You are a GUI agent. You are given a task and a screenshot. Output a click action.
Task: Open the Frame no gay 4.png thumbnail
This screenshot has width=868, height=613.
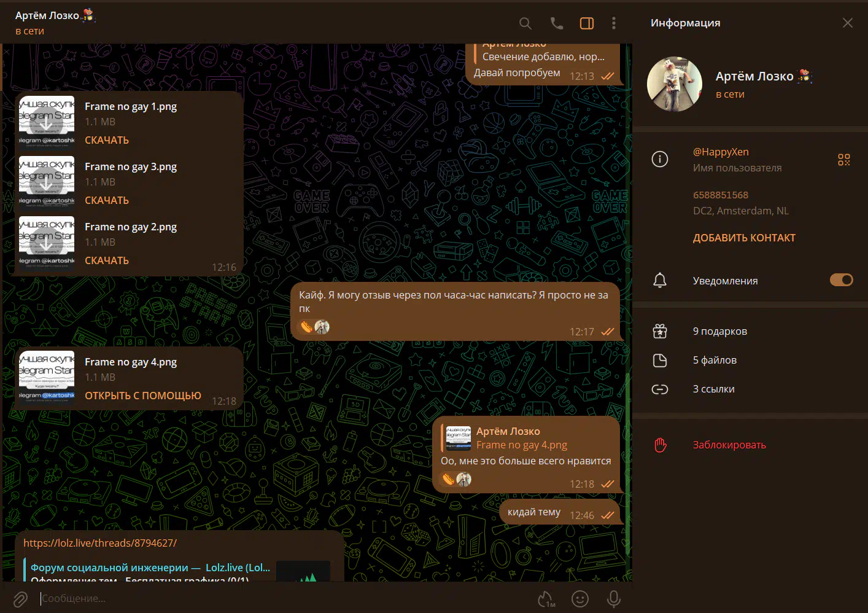[x=47, y=378]
